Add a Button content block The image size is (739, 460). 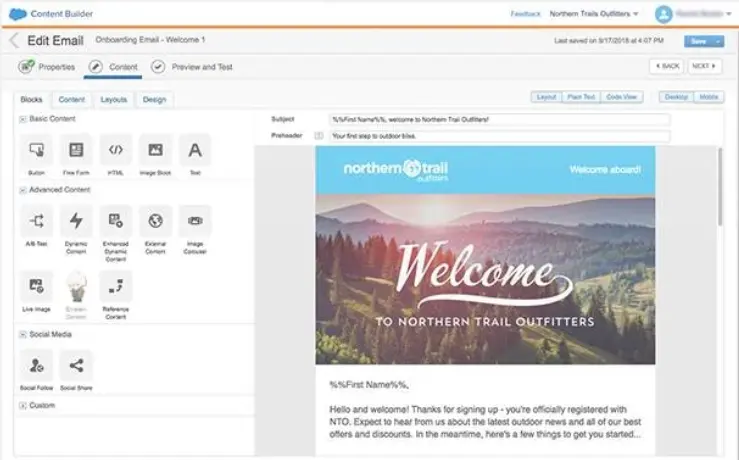36,150
